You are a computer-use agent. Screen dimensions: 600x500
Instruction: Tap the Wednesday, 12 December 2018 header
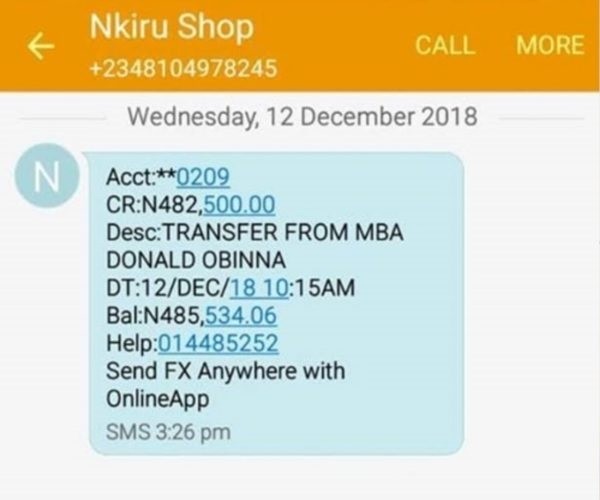pos(302,117)
